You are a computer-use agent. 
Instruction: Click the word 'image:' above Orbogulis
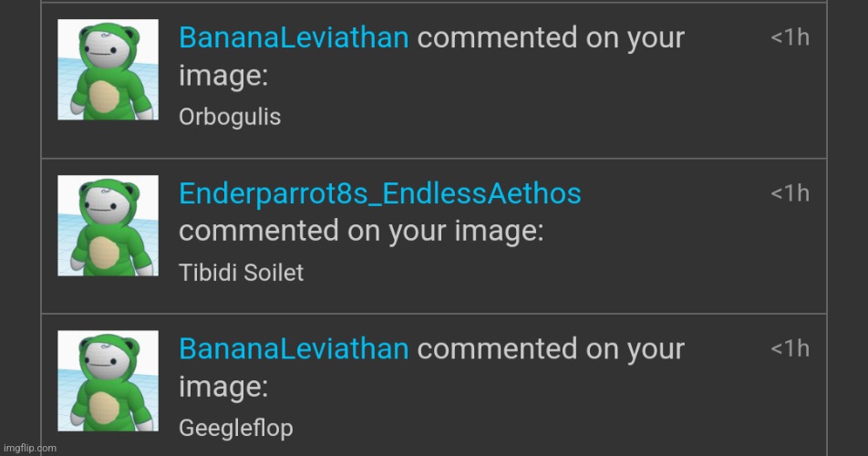pyautogui.click(x=223, y=76)
